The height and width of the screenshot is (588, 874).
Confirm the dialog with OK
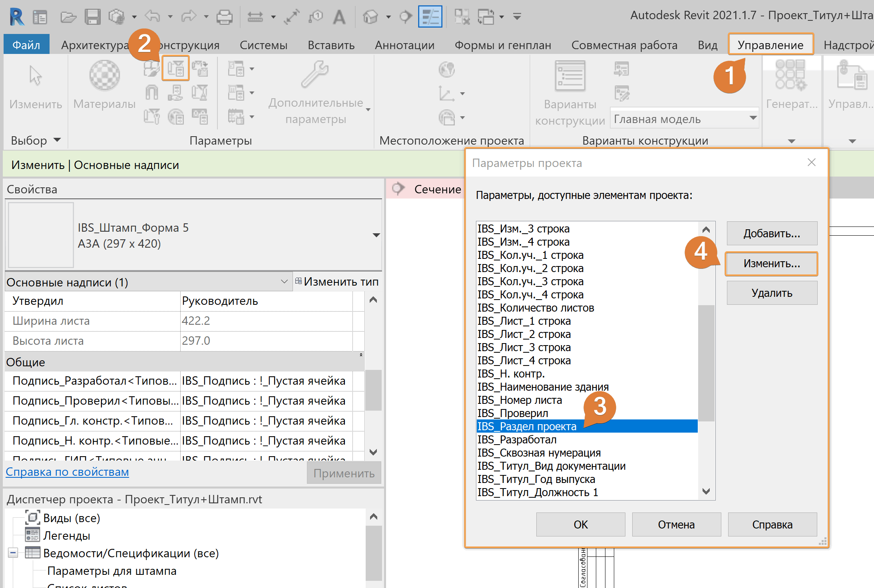(581, 524)
